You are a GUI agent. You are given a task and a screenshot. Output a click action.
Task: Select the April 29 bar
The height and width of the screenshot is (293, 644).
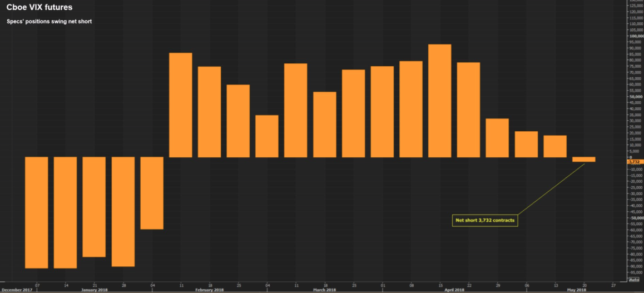click(x=497, y=138)
